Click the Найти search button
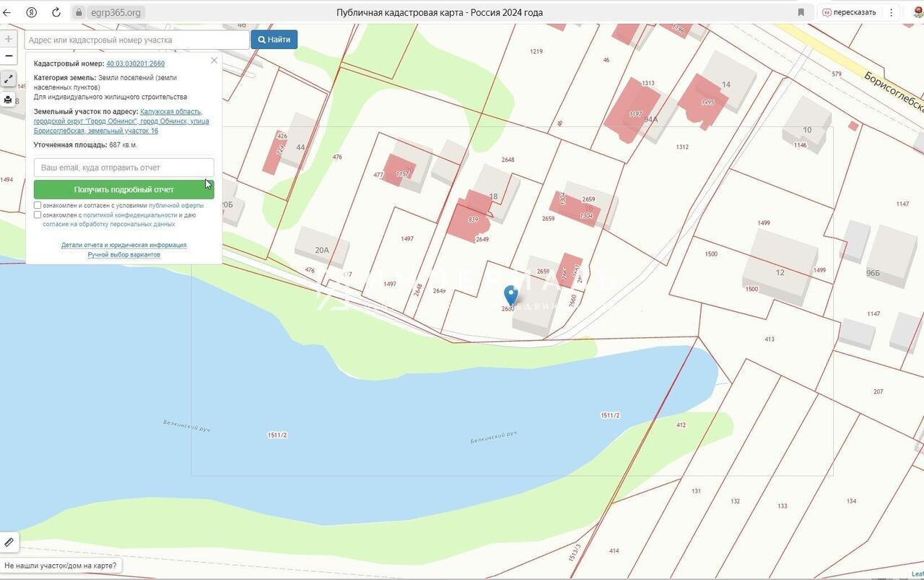The height and width of the screenshot is (580, 924). click(x=274, y=40)
